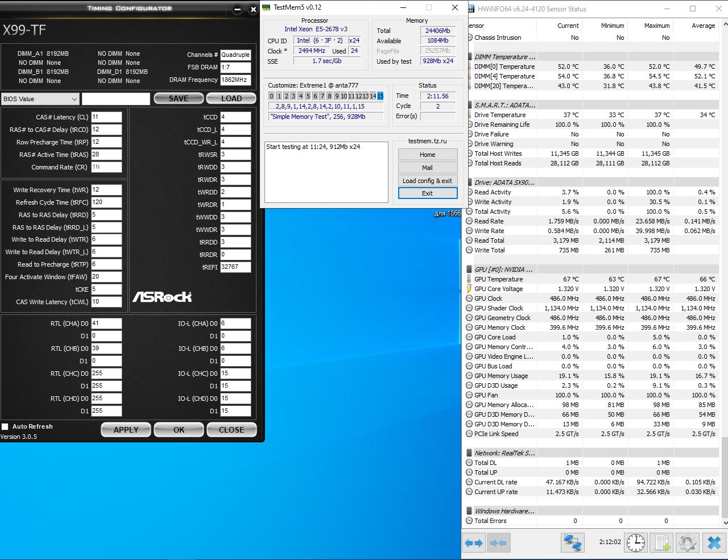Click the round icon beside Read Rate
Screen dimensions: 728x560
click(469, 221)
